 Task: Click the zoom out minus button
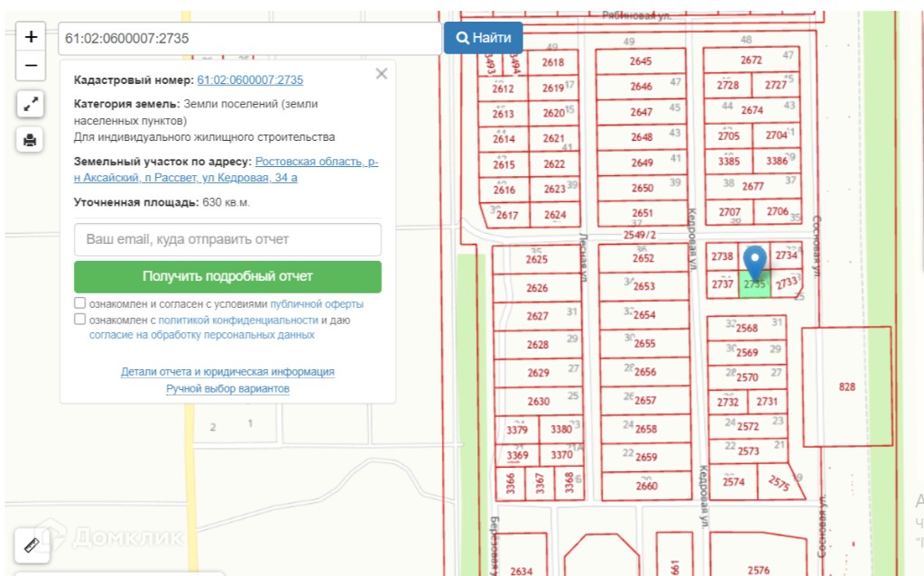click(31, 66)
